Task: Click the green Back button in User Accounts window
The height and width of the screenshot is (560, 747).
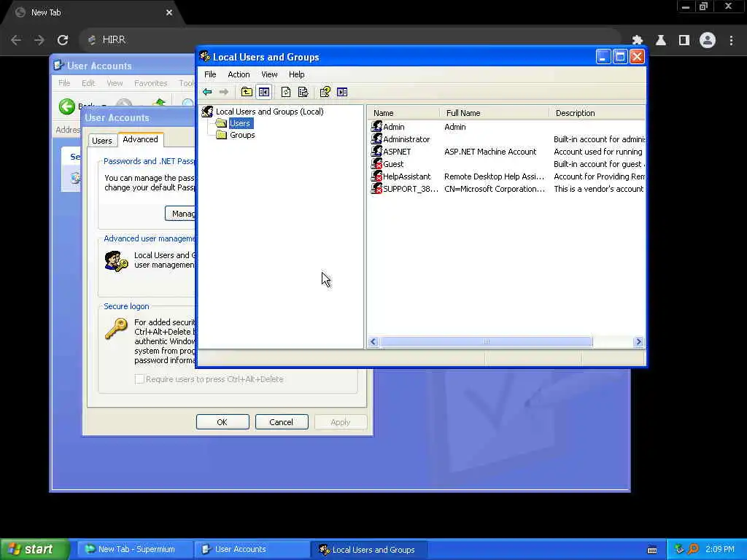Action: (67, 106)
